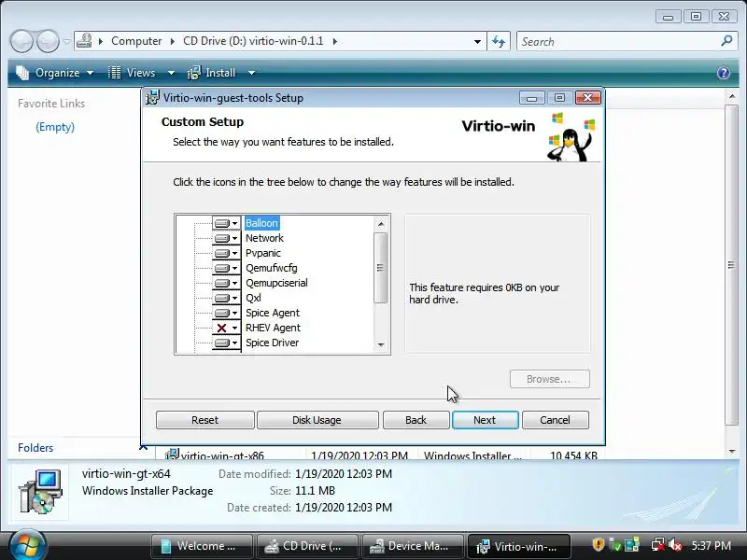The image size is (747, 560).
Task: Click Explorer file list scroll down arrow
Action: point(732,452)
